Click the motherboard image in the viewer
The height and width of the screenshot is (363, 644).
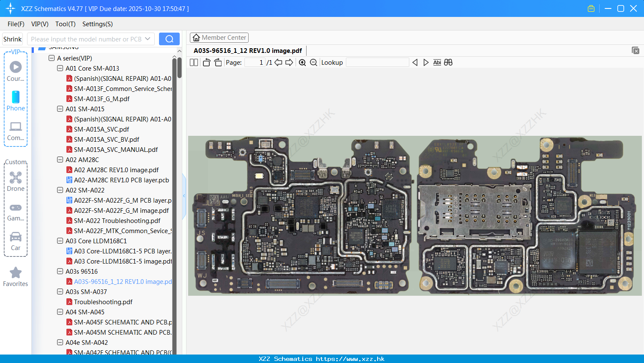coord(415,215)
